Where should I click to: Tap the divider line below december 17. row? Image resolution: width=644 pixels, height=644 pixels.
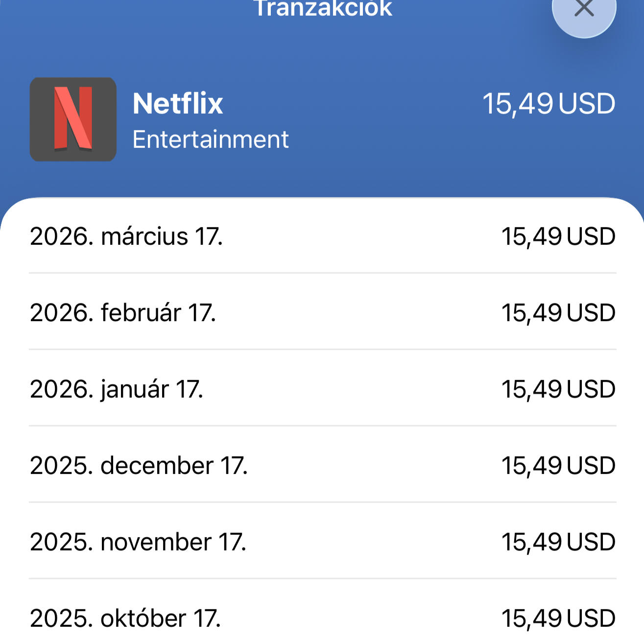(x=322, y=502)
